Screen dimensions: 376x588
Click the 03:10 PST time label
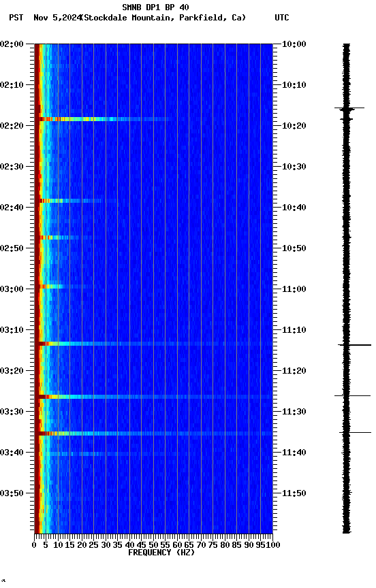[x=12, y=330]
